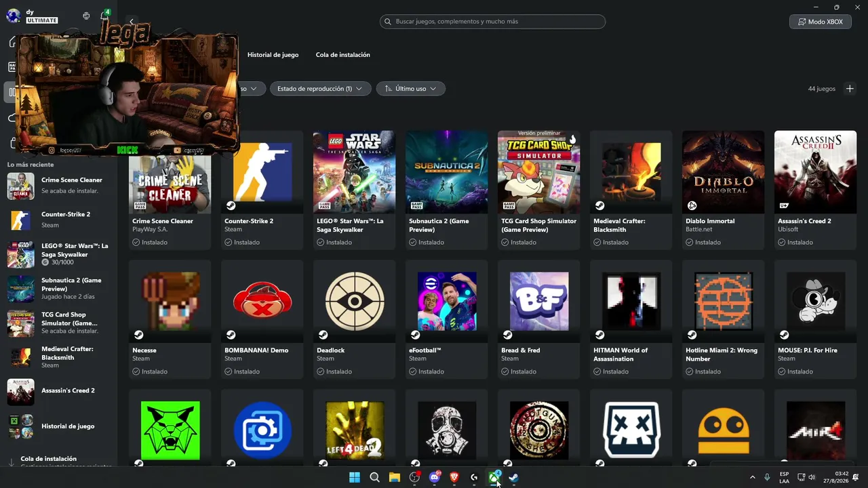This screenshot has width=868, height=488.
Task: Select the Deadlock eye-logo game tile
Action: [x=355, y=302]
